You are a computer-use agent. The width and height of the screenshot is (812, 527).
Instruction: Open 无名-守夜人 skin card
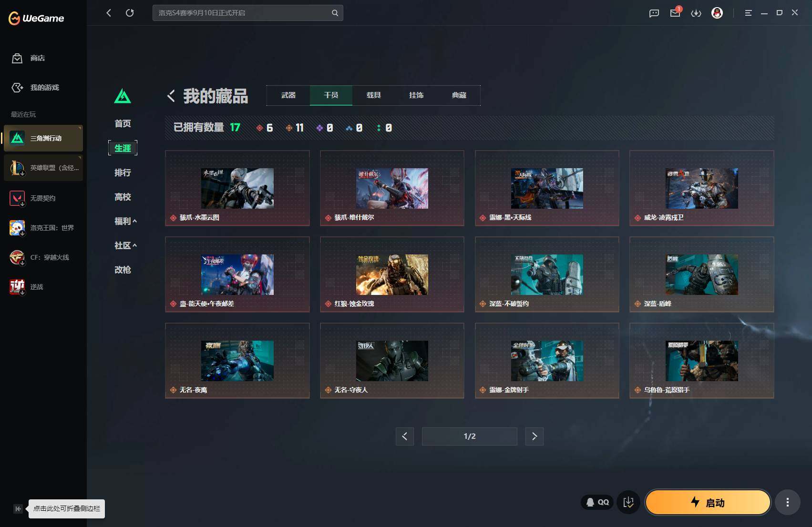pos(392,361)
